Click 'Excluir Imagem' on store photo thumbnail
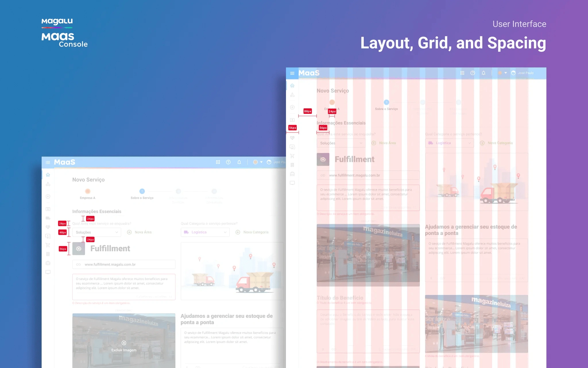 click(124, 346)
